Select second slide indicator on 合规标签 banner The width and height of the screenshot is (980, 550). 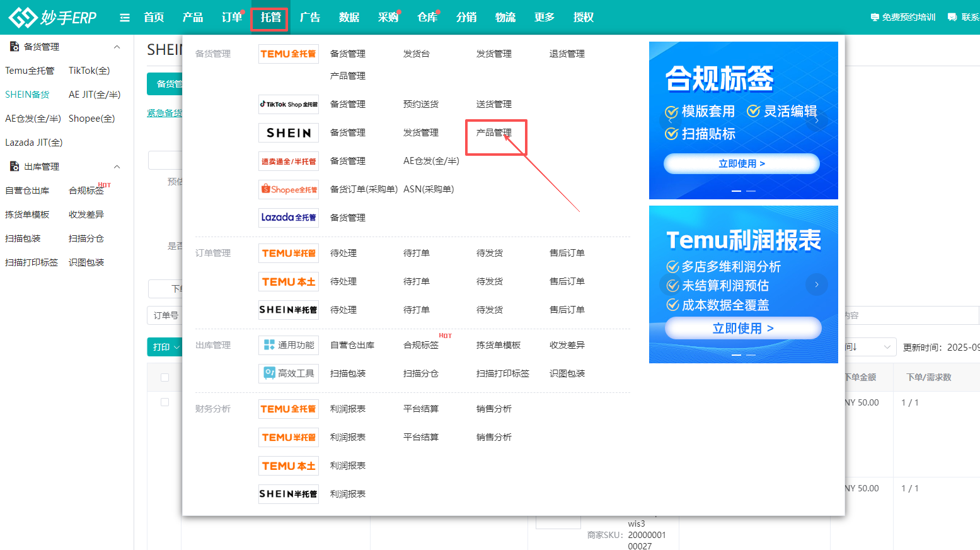[751, 190]
